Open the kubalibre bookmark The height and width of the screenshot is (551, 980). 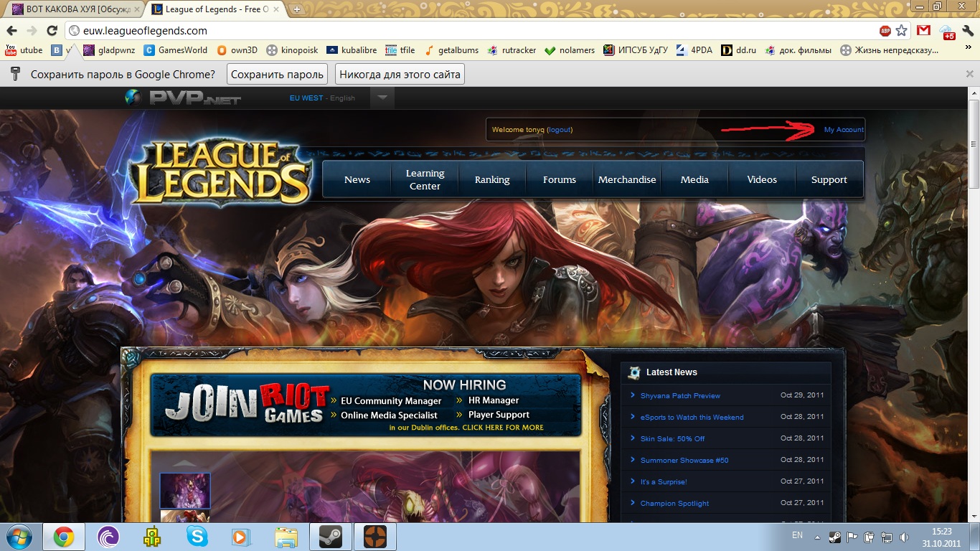pos(352,50)
